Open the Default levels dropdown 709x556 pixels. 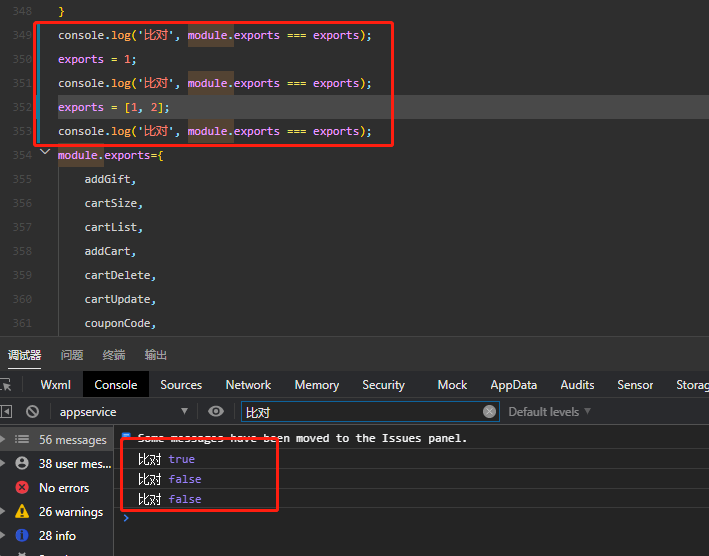[549, 411]
